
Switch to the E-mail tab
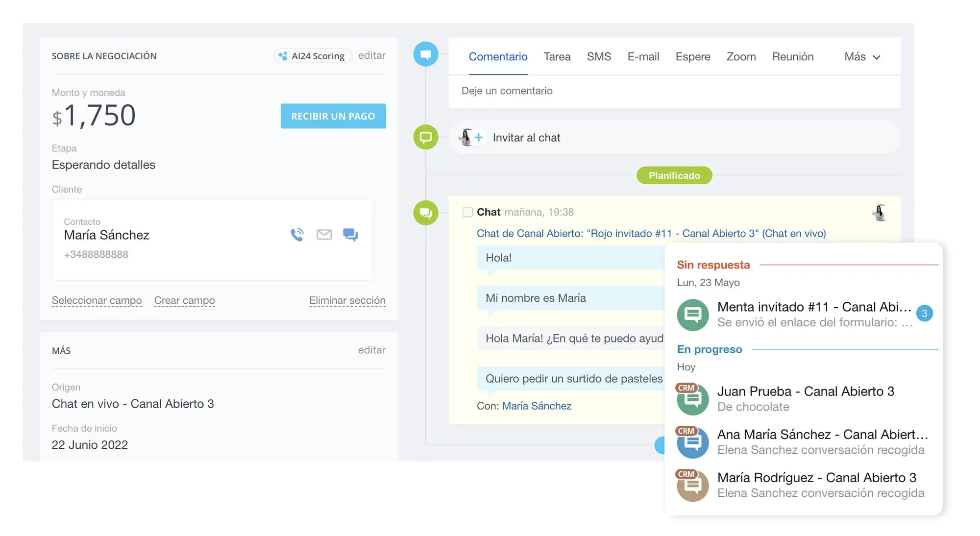pos(643,57)
